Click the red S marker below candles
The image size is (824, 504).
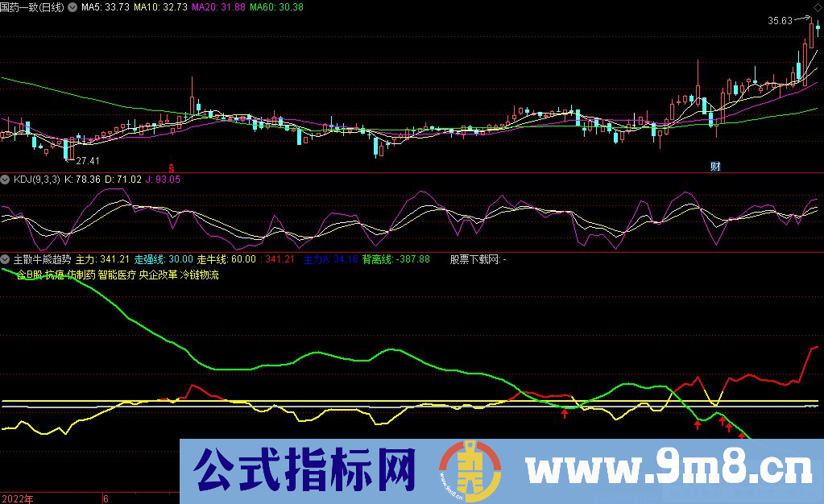[x=172, y=169]
